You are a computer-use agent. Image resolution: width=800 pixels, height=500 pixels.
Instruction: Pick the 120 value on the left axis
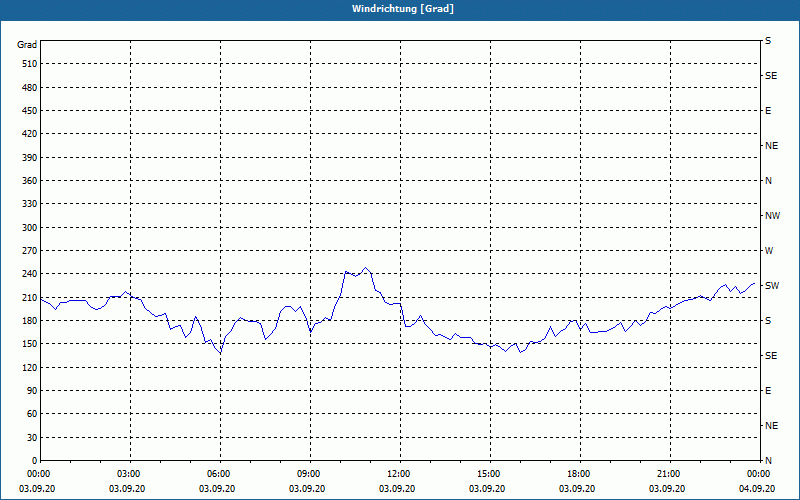tap(30, 367)
